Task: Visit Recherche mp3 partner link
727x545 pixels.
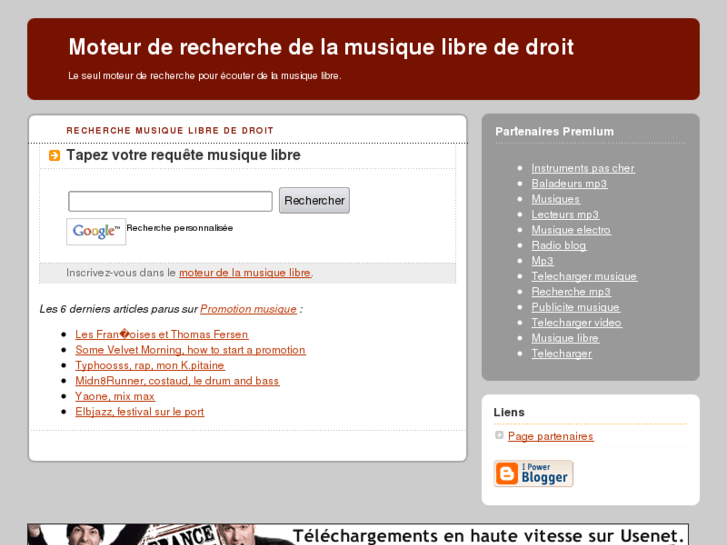Action: (x=571, y=292)
